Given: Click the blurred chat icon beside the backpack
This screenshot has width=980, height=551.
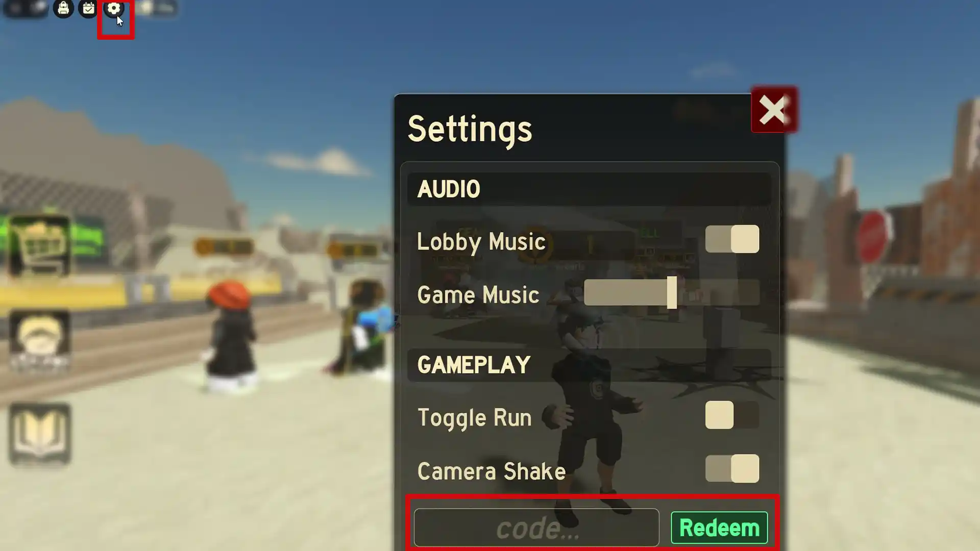Looking at the screenshot, I should point(39,8).
